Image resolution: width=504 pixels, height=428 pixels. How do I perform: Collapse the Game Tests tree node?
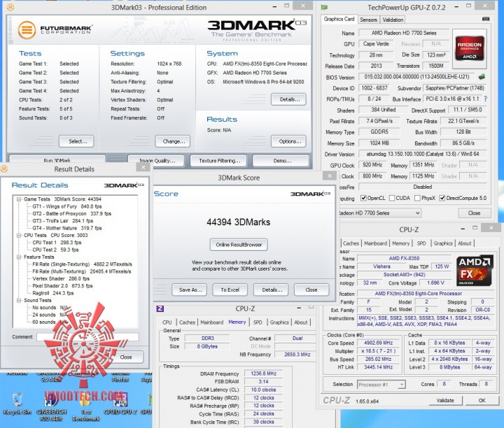19,199
